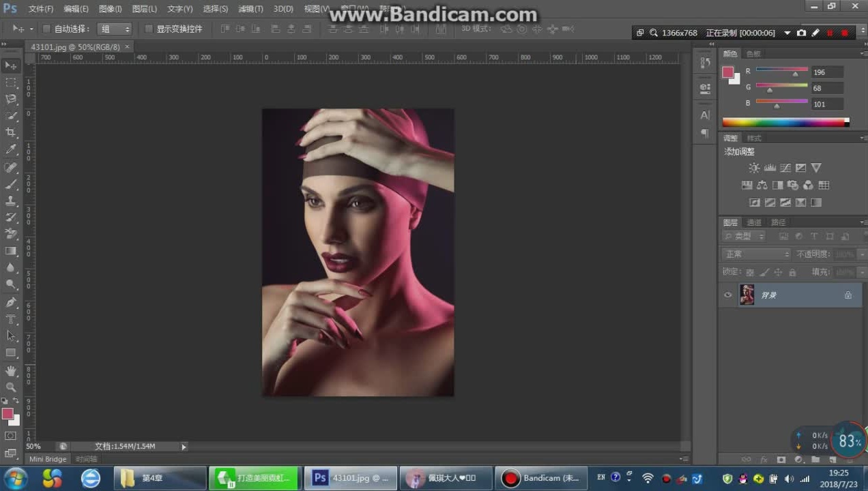Open the 图像(I) menu
The height and width of the screenshot is (491, 868).
click(x=110, y=9)
